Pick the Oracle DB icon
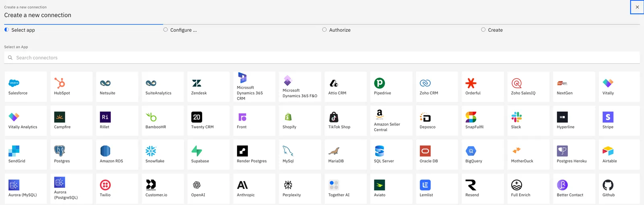 coord(425,151)
